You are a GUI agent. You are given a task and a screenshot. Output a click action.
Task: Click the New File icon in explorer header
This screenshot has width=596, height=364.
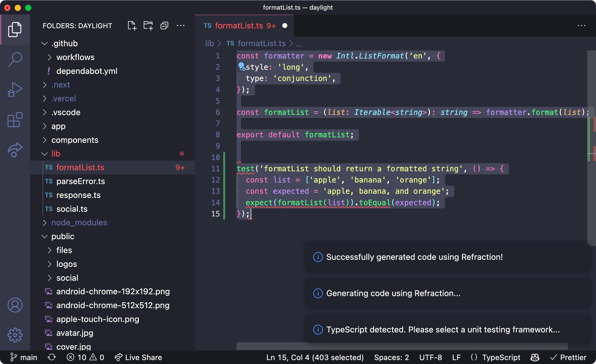click(132, 26)
